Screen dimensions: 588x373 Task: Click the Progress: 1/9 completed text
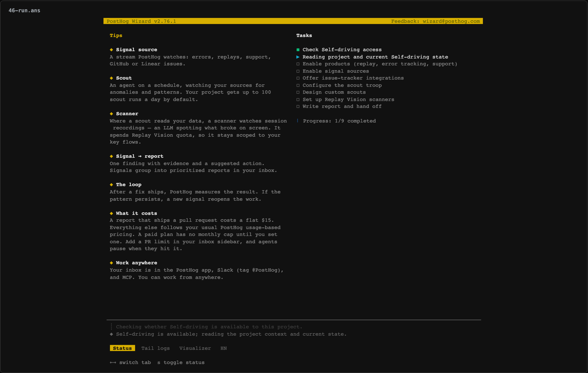coord(339,121)
